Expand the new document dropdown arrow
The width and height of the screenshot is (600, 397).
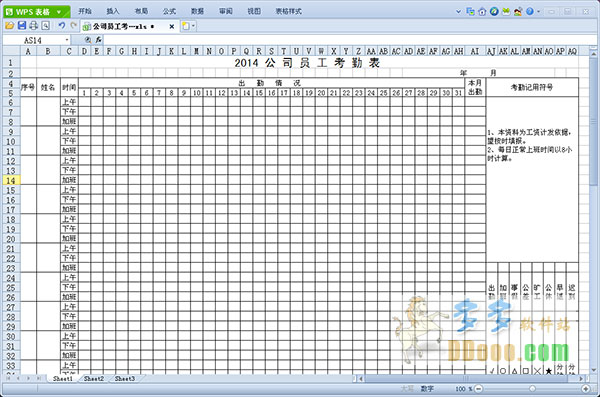pyautogui.click(x=194, y=26)
